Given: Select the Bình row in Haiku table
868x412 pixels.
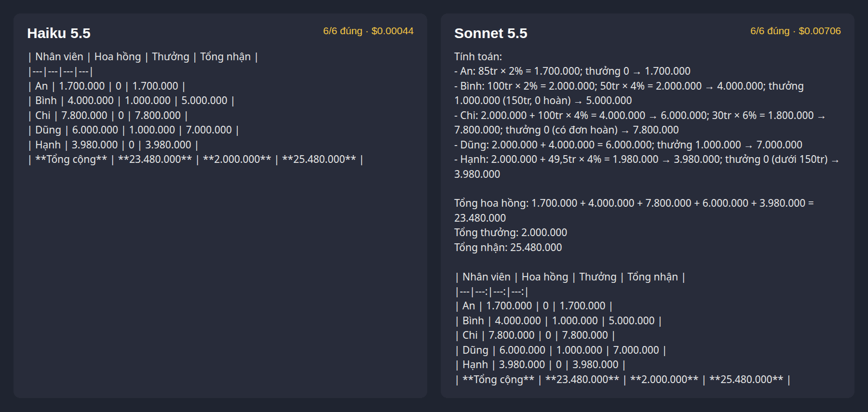Looking at the screenshot, I should [x=131, y=101].
